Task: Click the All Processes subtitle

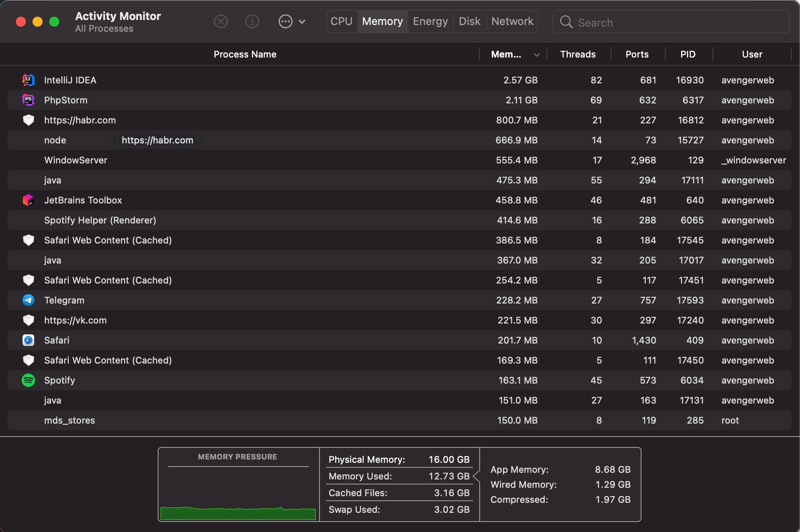Action: [x=104, y=29]
